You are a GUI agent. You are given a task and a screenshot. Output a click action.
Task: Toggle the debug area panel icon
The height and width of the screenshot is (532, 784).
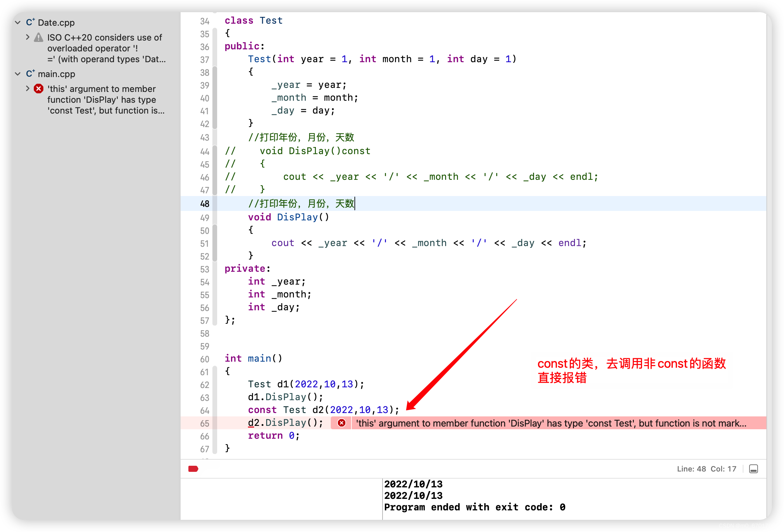click(x=754, y=469)
